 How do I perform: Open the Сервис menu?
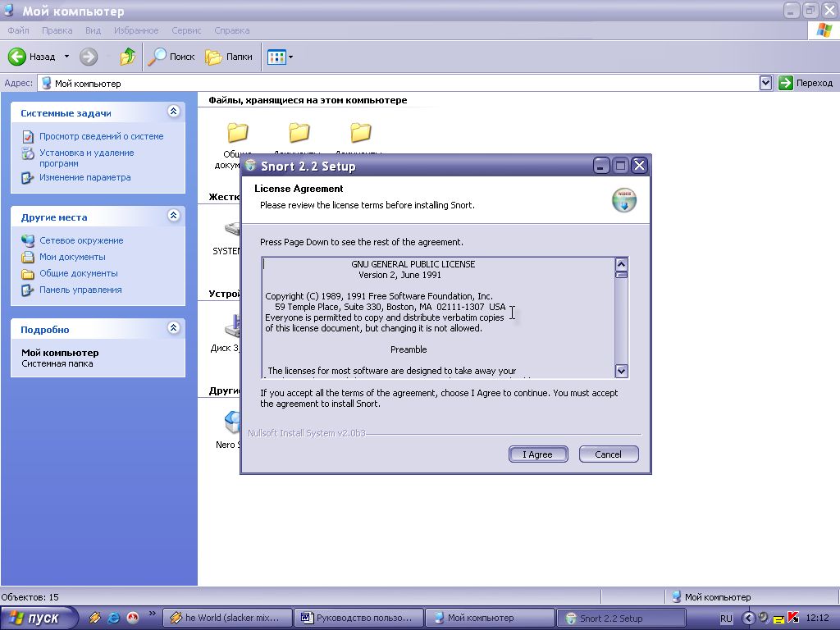point(186,30)
